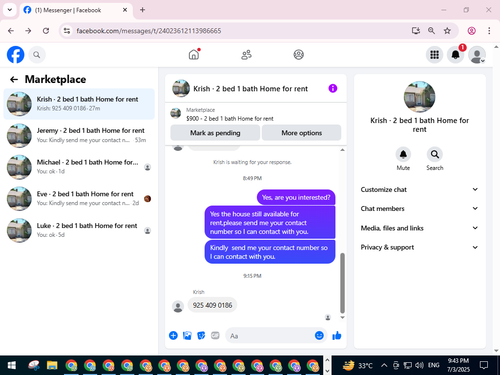Open File Explorer from taskbar
This screenshot has width=500, height=375.
(52, 366)
